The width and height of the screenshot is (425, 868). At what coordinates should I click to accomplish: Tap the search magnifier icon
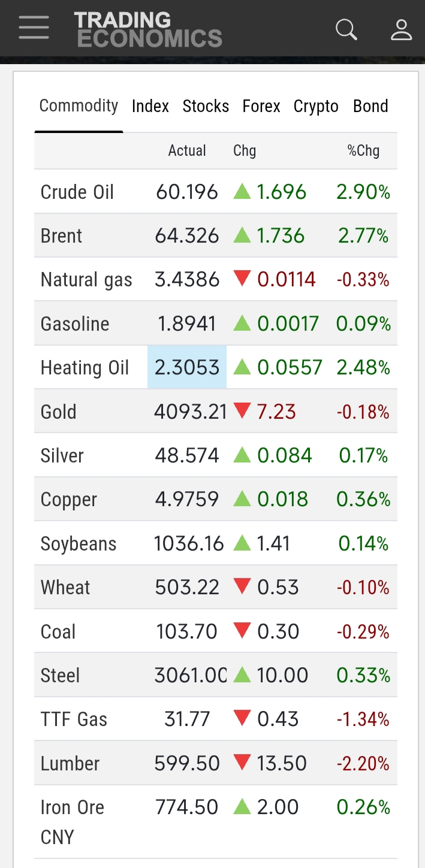346,29
